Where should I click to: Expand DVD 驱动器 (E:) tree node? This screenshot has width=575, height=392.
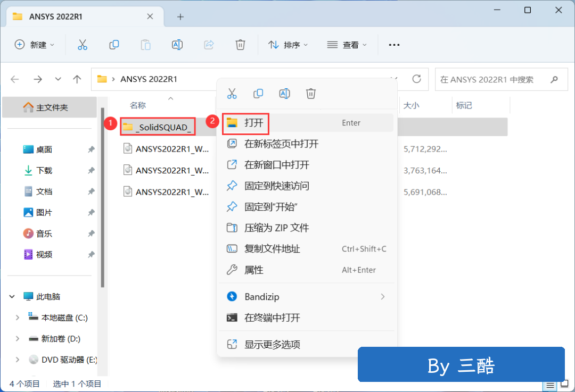[x=17, y=360]
